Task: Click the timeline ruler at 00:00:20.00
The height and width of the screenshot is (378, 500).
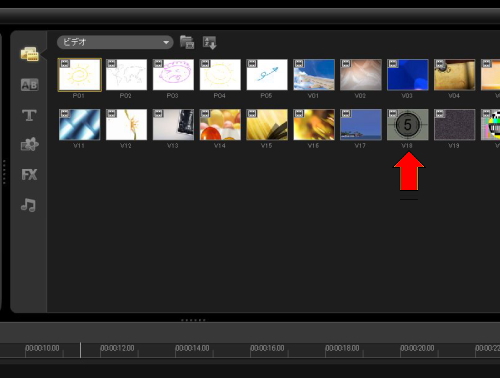Action: point(417,348)
